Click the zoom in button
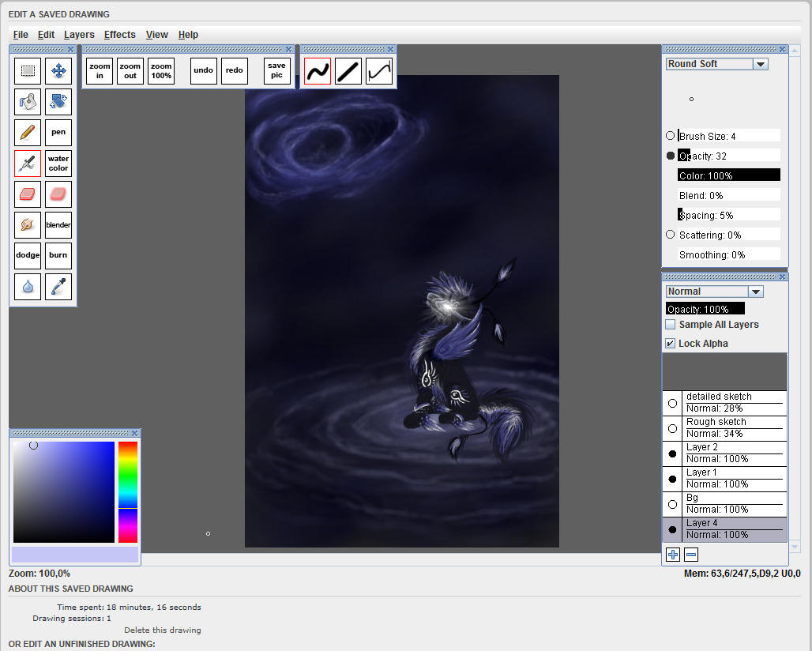 click(x=100, y=71)
